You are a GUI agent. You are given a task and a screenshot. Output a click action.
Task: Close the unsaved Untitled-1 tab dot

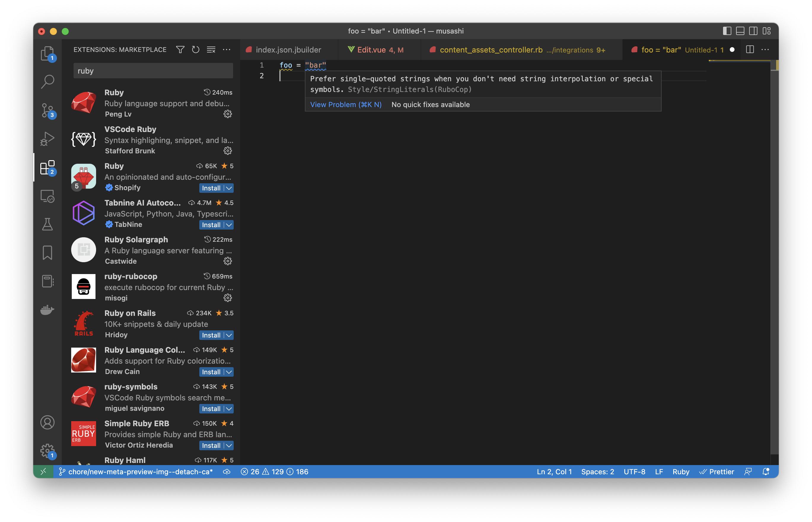click(x=732, y=50)
